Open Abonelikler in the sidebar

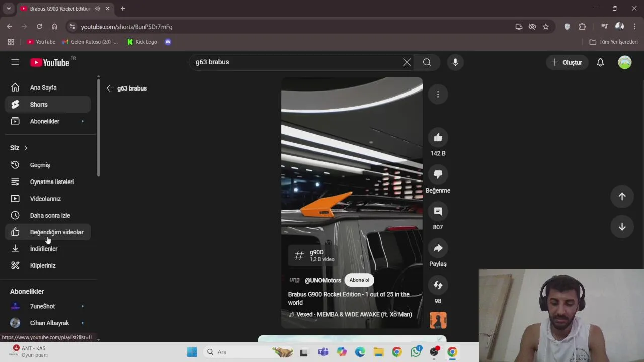pyautogui.click(x=48, y=121)
